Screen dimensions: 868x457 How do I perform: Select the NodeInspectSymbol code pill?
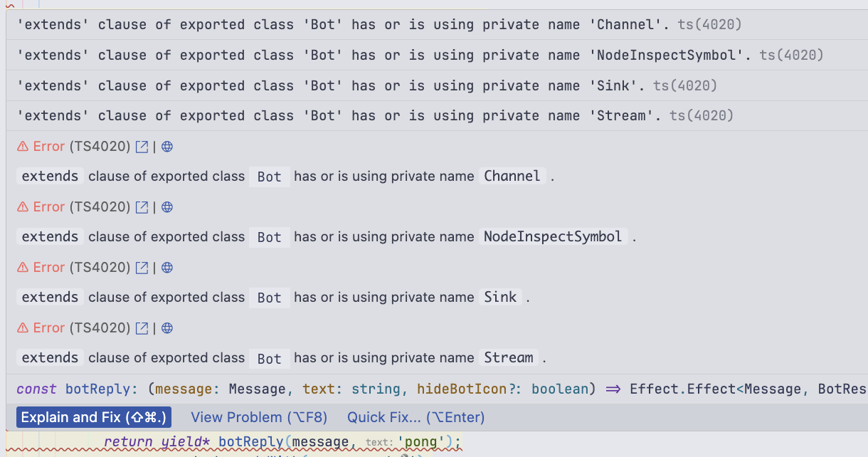click(553, 236)
